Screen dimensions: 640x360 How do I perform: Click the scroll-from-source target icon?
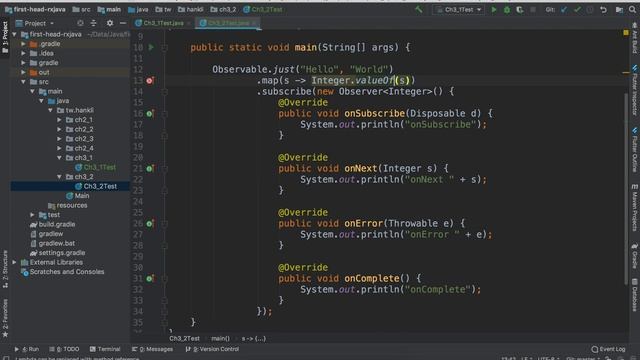click(x=80, y=23)
